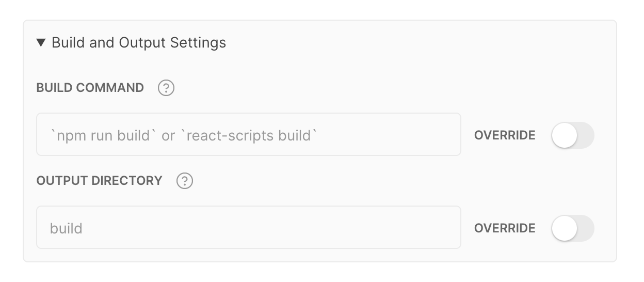Click the white knob of Build Command override switch
Viewport: 644px width, 282px height.
pos(564,135)
